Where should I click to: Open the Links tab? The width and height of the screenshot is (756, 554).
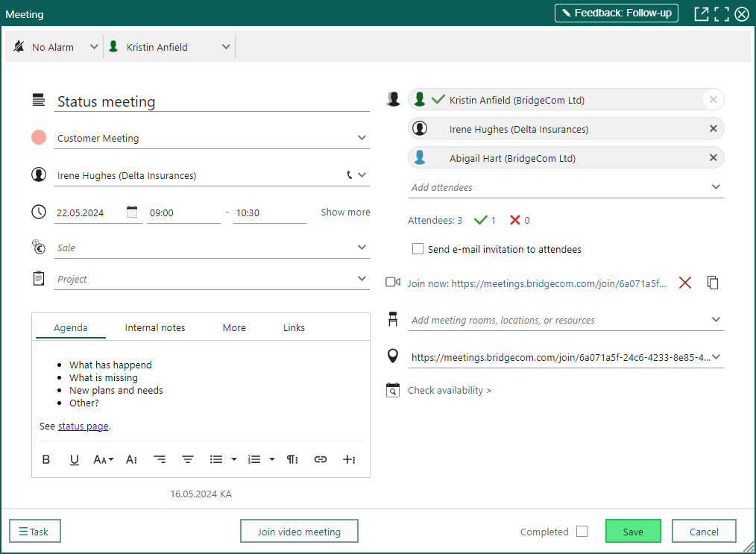tap(294, 328)
